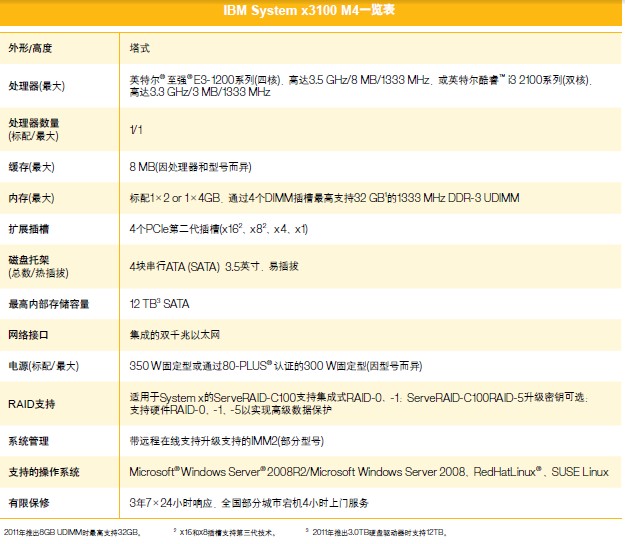Viewport: 625px width, 544px height.
Task: Select the '有限保修' label
Action: (29, 503)
